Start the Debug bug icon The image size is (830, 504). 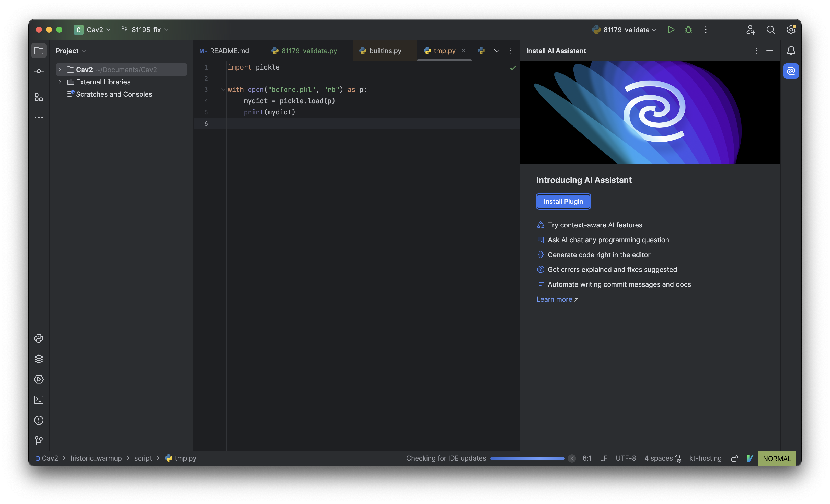coord(688,30)
